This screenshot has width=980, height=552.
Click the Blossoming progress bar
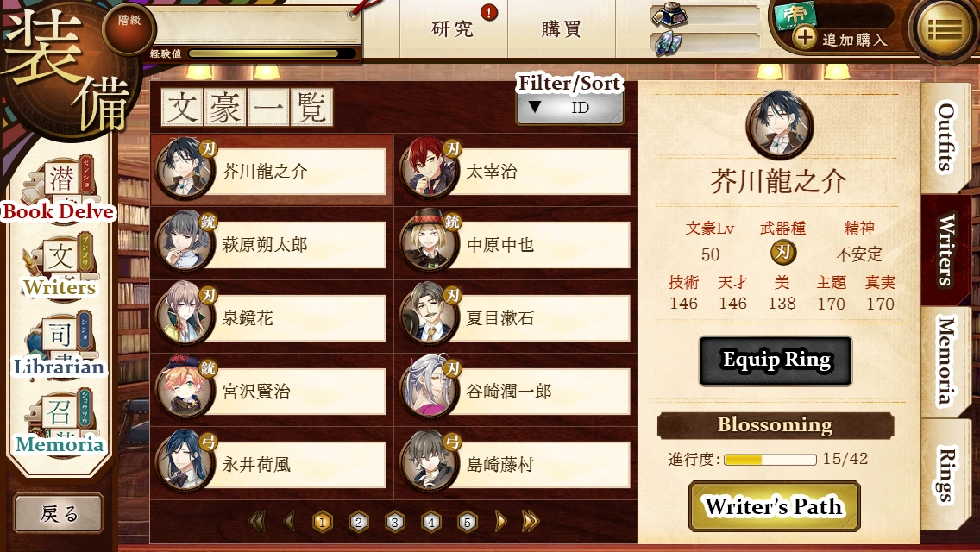click(770, 460)
